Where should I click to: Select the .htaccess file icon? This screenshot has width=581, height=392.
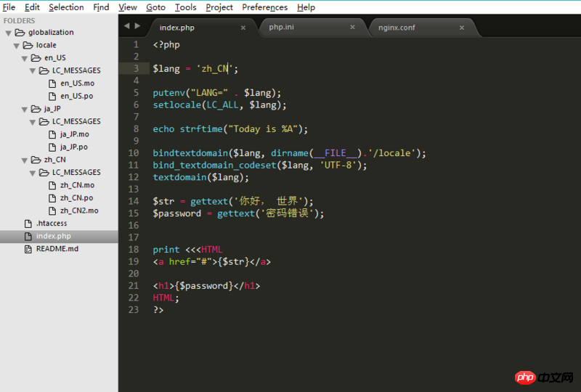coord(28,223)
